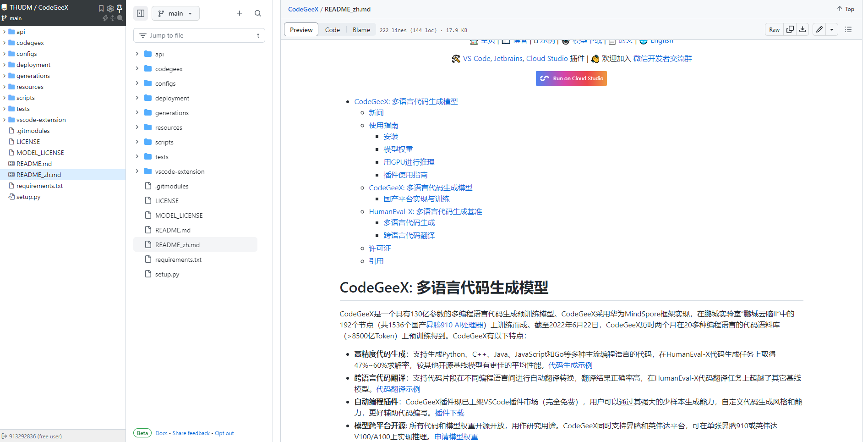Expand vscode-extension chevron in GitHub tree
868x442 pixels.
137,171
